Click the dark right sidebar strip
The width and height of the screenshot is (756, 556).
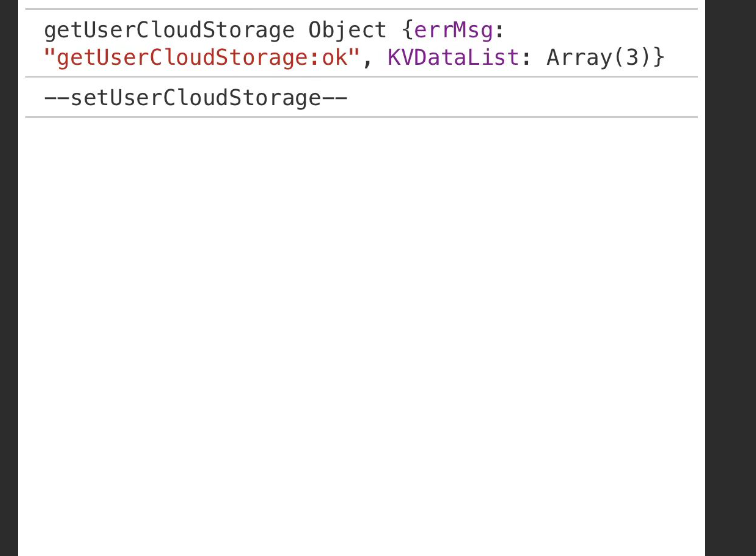(x=730, y=278)
